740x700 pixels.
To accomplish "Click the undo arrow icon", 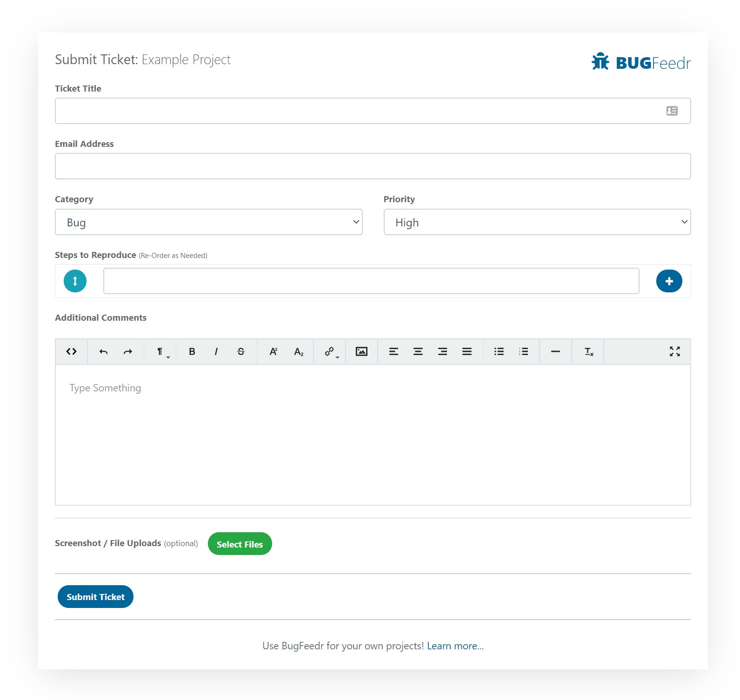I will 103,351.
